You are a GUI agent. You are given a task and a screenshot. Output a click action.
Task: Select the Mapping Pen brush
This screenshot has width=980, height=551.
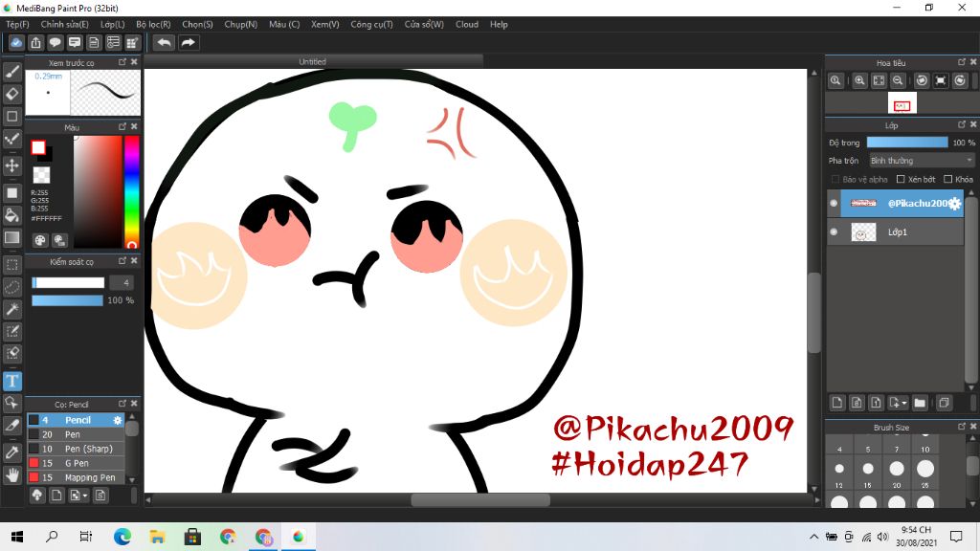coord(76,478)
